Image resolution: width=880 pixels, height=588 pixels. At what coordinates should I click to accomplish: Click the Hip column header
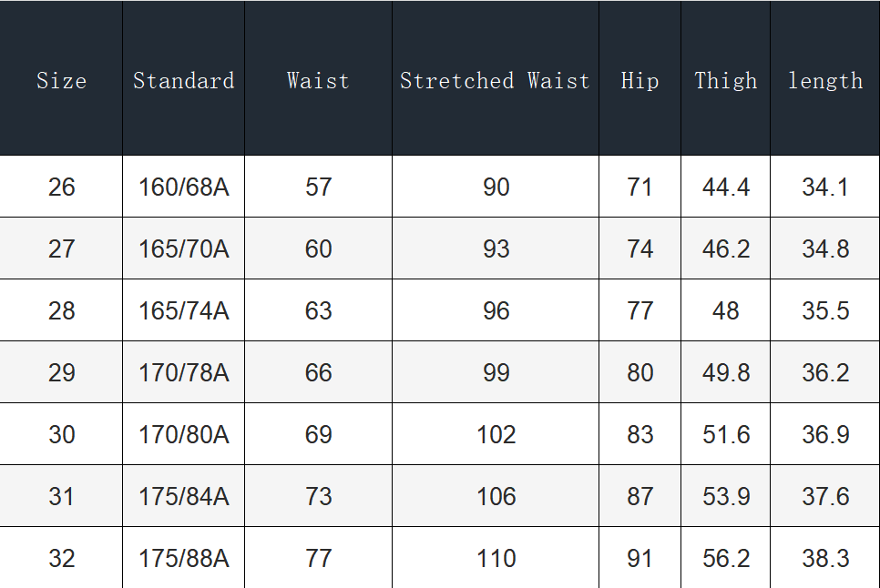click(x=640, y=81)
